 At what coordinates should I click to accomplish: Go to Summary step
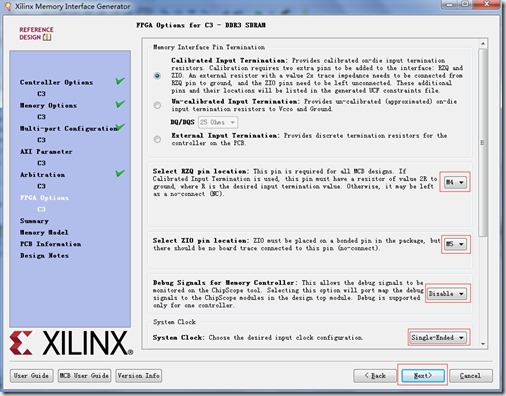(34, 221)
